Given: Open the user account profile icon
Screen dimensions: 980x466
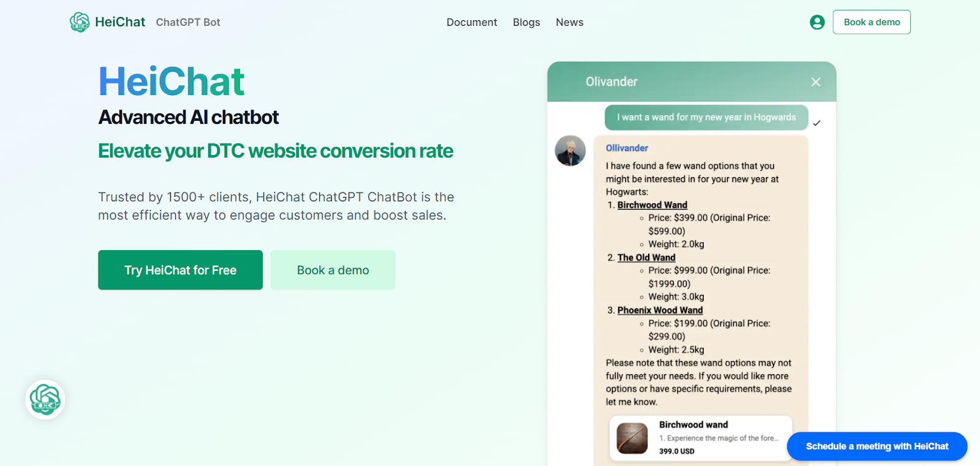Looking at the screenshot, I should (x=817, y=22).
